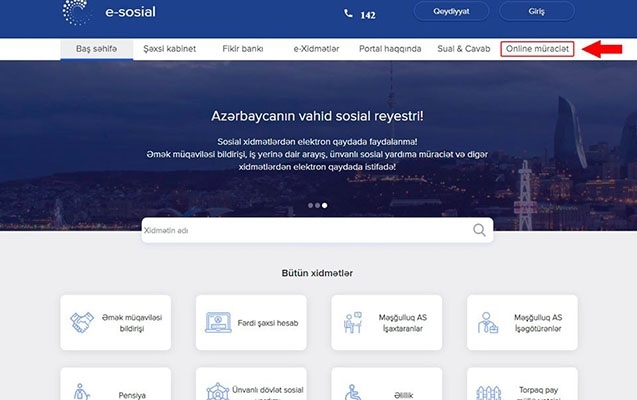The image size is (637, 400).
Task: Open Fərdi şəxsi hesab service text
Action: click(268, 323)
